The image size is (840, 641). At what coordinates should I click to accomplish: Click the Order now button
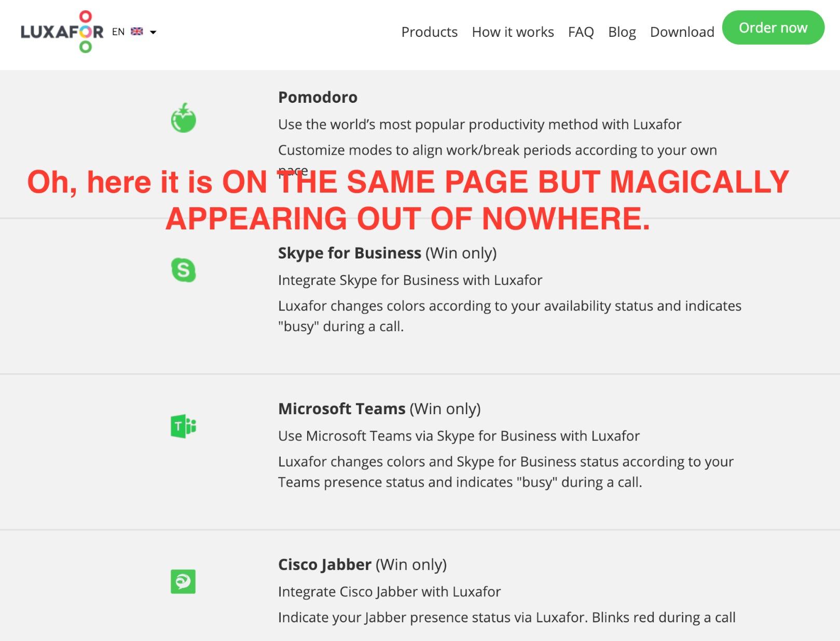(773, 28)
